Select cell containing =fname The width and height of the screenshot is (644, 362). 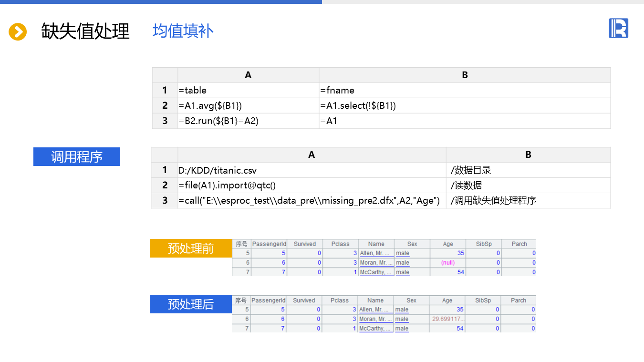coord(465,91)
